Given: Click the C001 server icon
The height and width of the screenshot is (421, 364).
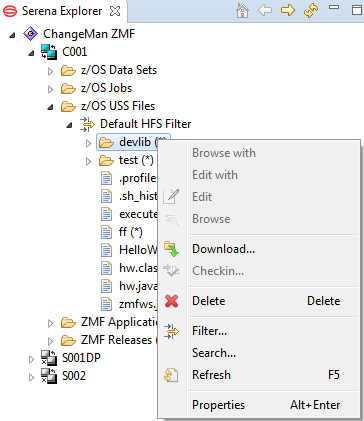Looking at the screenshot, I should 49,52.
